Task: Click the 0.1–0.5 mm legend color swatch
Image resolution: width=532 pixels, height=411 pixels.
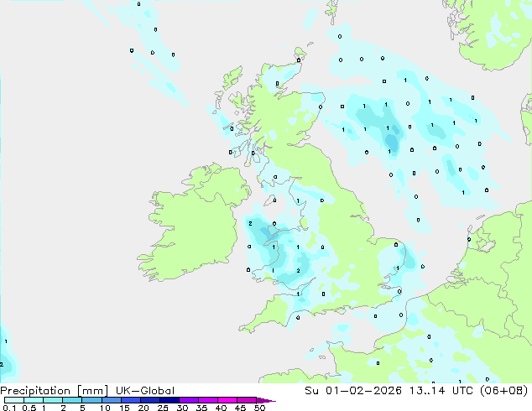Action: click(x=14, y=400)
